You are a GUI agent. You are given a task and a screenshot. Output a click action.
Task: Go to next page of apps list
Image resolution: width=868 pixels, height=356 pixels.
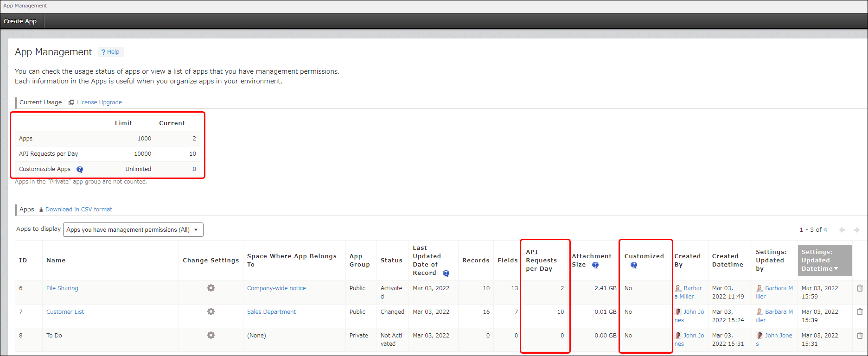click(x=857, y=230)
